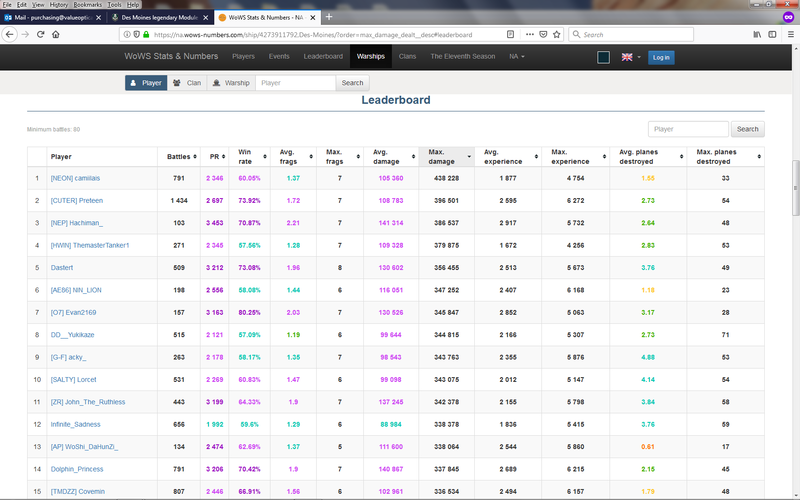Click the leaderboard Player filter input field
The height and width of the screenshot is (500, 800).
688,129
